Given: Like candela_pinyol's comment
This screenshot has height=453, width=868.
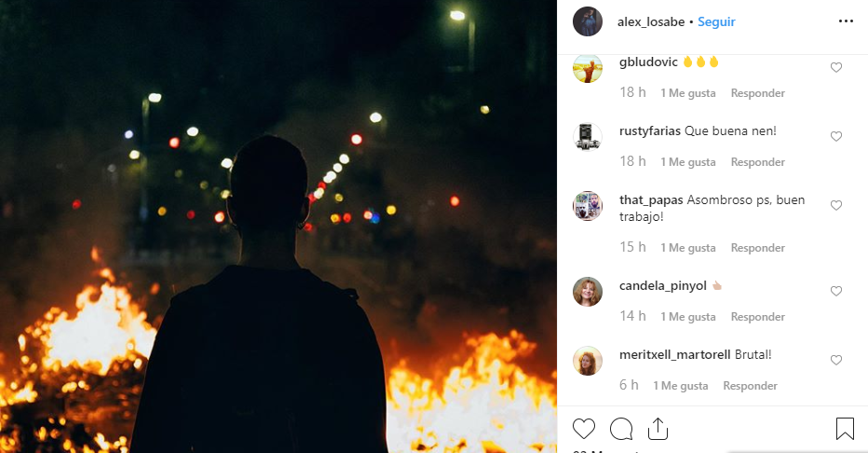Looking at the screenshot, I should [x=836, y=292].
